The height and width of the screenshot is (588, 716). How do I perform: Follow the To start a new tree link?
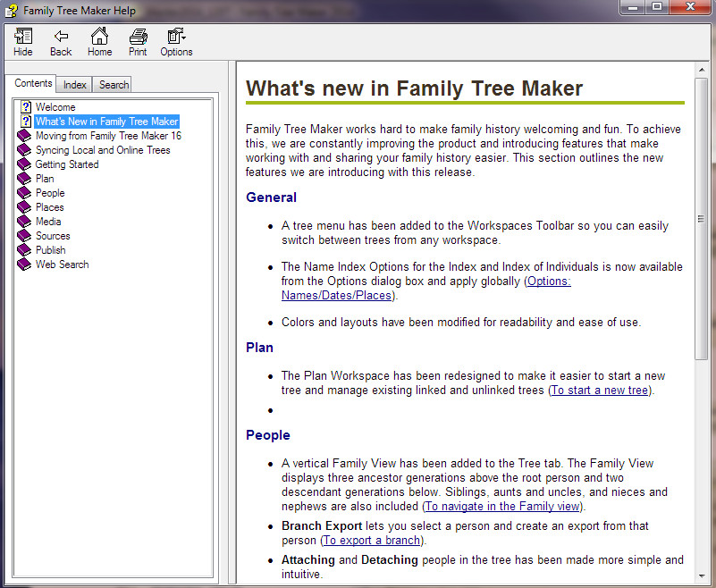click(600, 391)
